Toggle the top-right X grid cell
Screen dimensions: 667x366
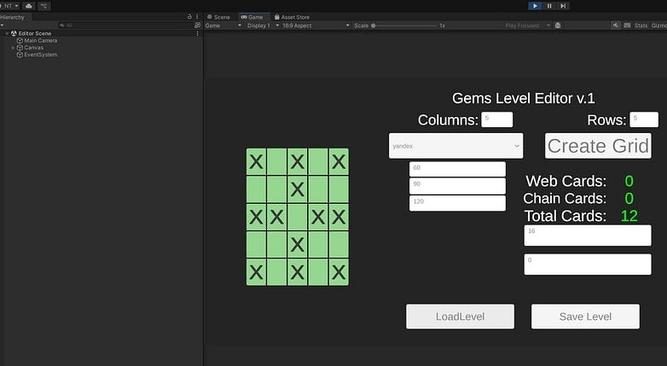click(x=339, y=162)
